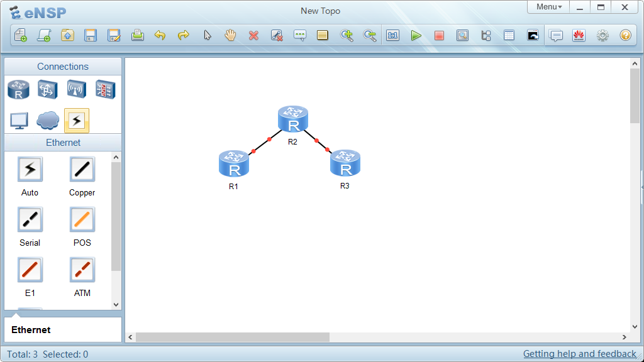Select router R3 on the canvas

click(x=345, y=163)
